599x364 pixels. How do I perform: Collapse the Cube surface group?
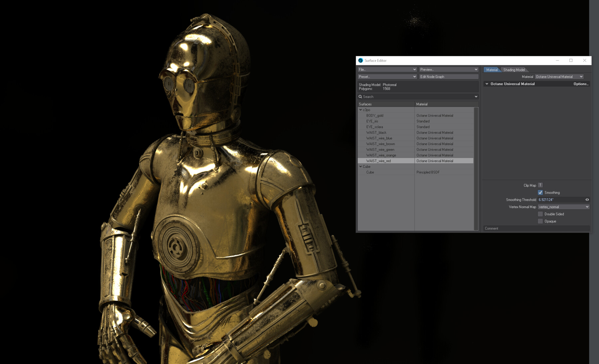pos(360,166)
